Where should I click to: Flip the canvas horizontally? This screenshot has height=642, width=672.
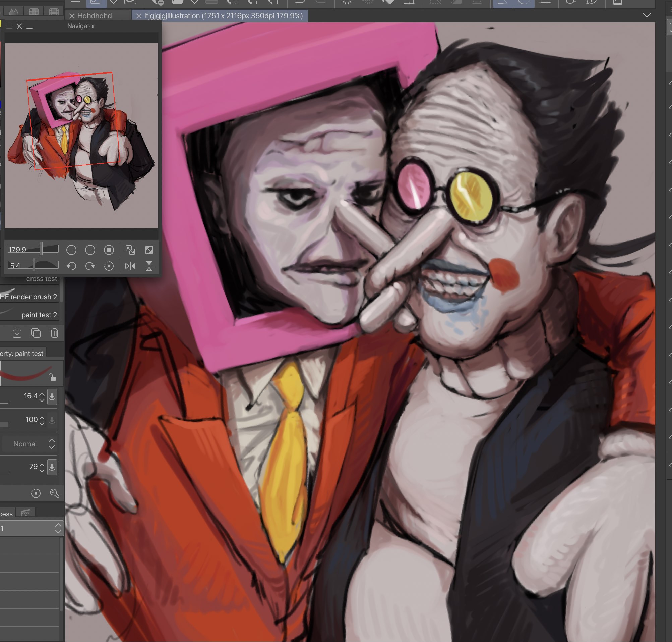(x=130, y=266)
